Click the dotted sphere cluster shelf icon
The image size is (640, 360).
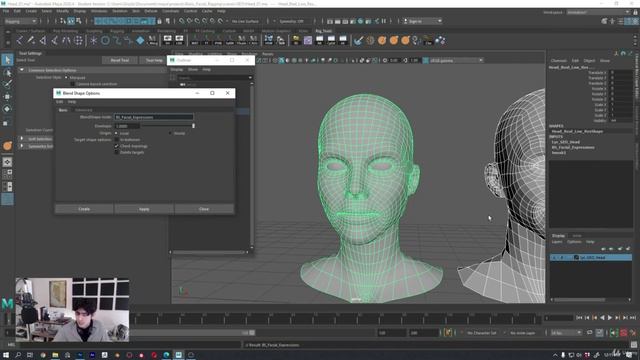coord(78,40)
